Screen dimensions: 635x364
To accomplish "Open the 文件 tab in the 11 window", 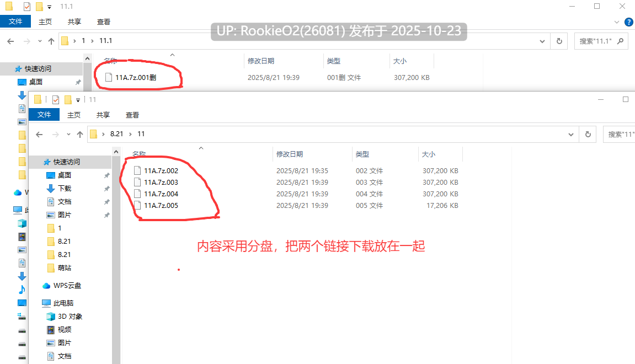I will 44,115.
